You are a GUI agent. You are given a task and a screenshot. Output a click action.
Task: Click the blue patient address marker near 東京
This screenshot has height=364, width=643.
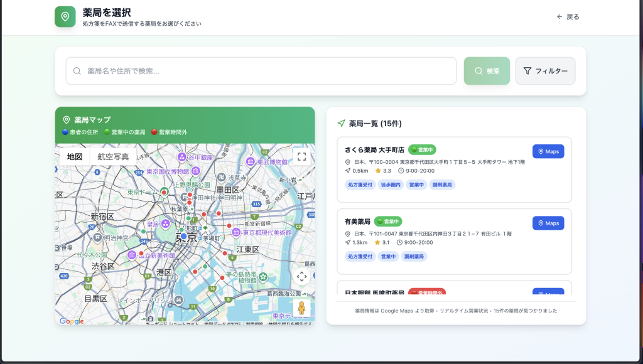pyautogui.click(x=184, y=236)
